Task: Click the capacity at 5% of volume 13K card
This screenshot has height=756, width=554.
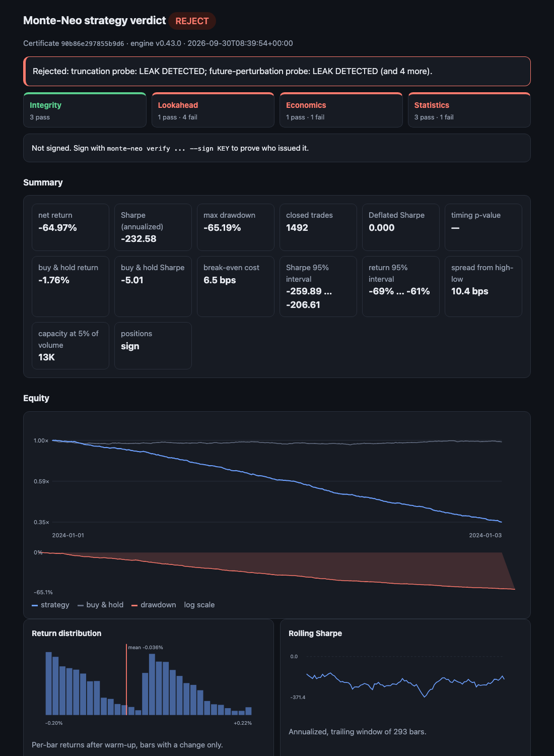Action: 71,346
